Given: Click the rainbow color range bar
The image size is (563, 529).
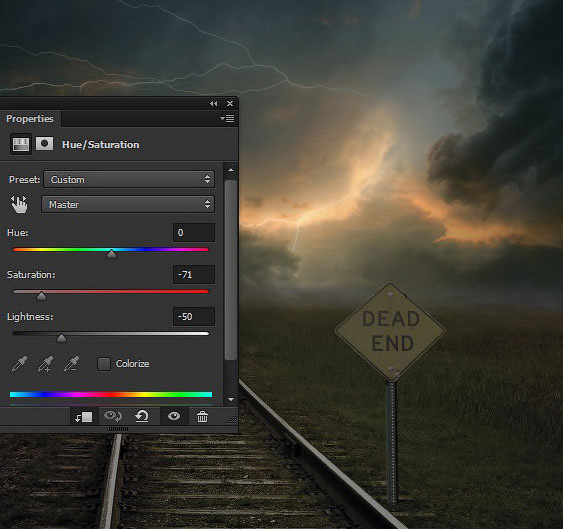Looking at the screenshot, I should coord(111,394).
